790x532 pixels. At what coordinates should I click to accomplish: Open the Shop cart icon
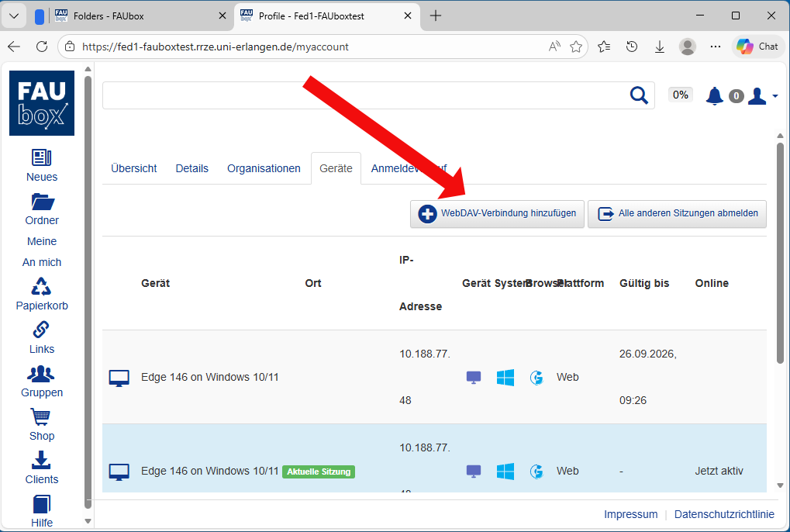[42, 418]
